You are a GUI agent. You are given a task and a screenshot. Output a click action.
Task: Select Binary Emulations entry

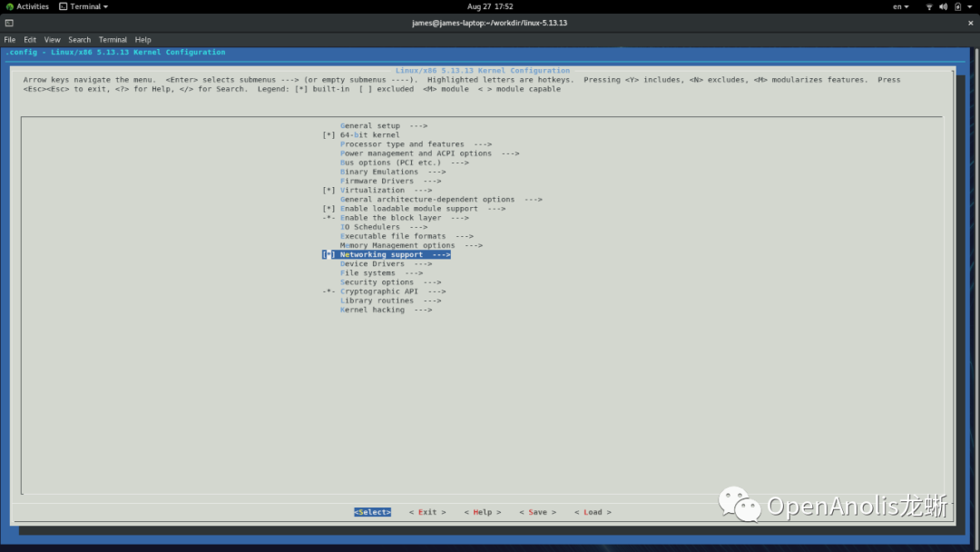click(393, 172)
